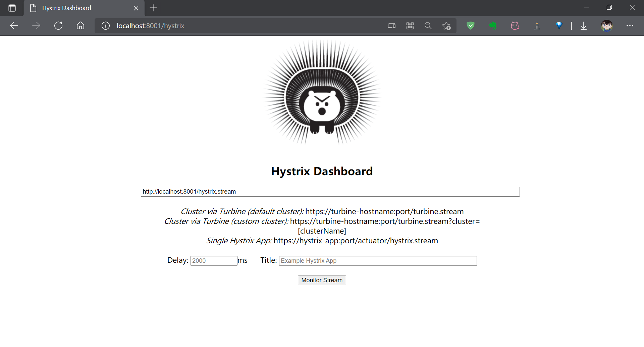This screenshot has width=644, height=347.
Task: Click the Monitor Stream button
Action: tap(322, 280)
